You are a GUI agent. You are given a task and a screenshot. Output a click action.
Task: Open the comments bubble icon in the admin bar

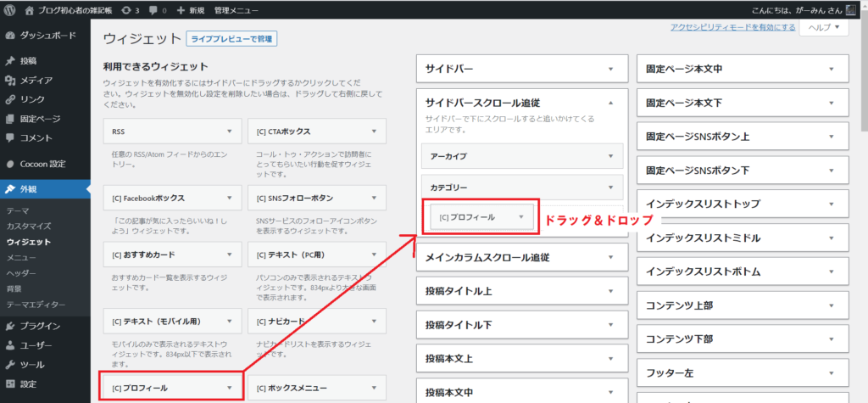(x=152, y=10)
